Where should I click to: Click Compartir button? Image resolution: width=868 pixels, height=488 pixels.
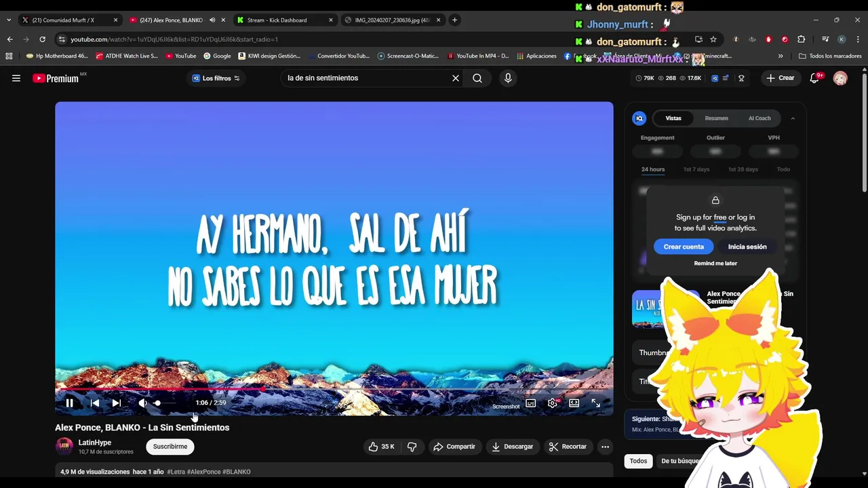tap(454, 447)
